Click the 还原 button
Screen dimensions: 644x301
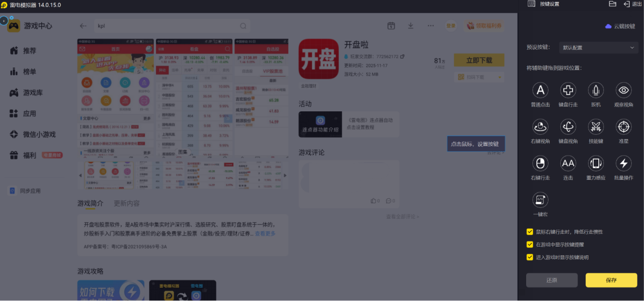552,280
